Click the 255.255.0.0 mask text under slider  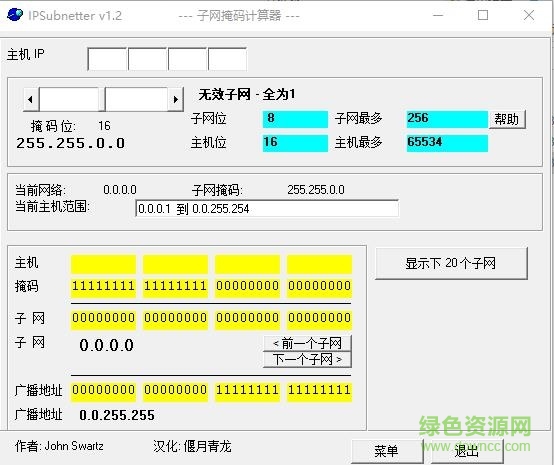click(x=71, y=143)
